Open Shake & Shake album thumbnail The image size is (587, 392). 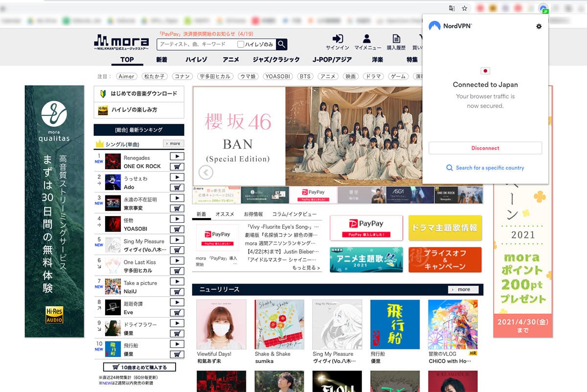point(279,324)
